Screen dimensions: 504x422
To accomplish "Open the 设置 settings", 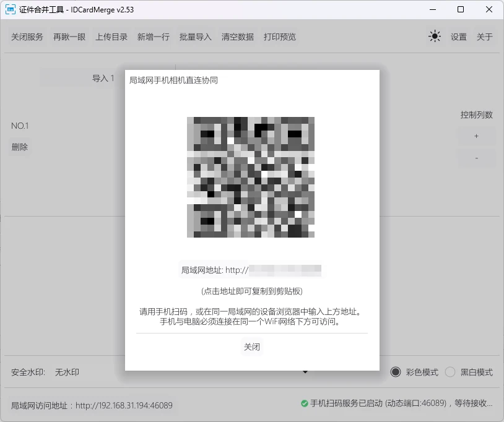I will pos(458,37).
